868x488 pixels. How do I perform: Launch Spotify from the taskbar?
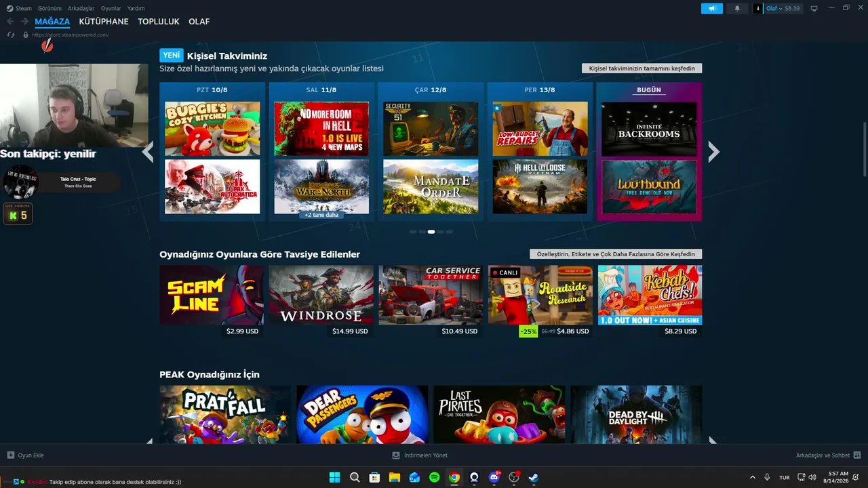434,477
